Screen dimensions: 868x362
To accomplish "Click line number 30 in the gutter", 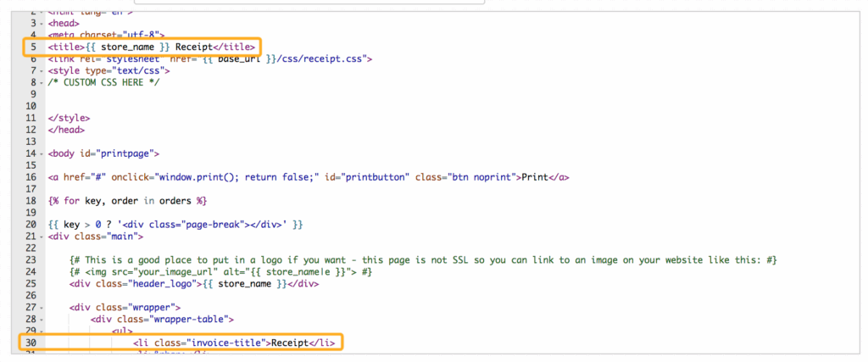I will point(31,343).
